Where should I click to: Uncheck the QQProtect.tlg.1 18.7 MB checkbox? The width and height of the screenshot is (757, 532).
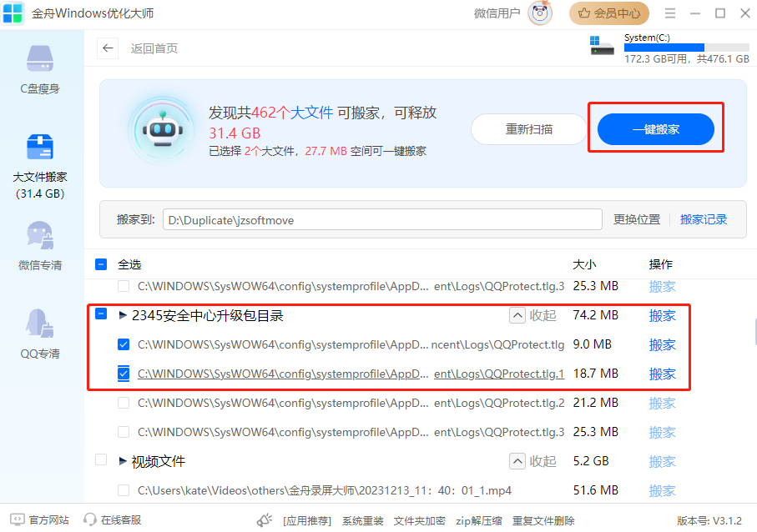(124, 374)
